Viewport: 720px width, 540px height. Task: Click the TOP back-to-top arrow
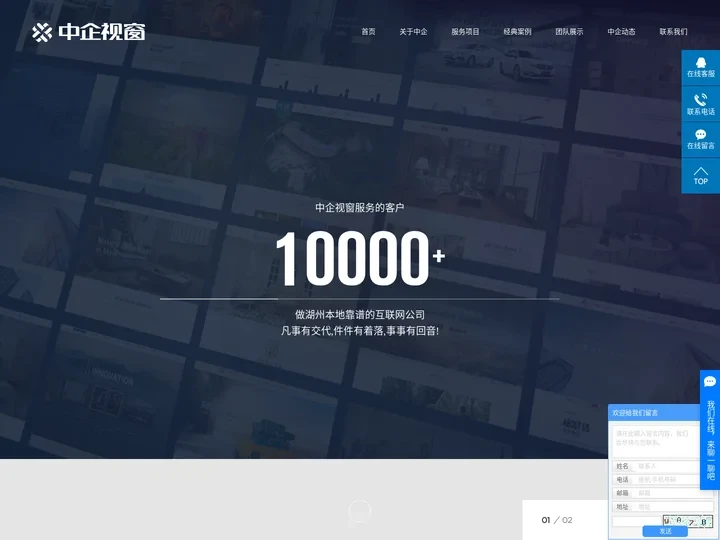(x=701, y=176)
